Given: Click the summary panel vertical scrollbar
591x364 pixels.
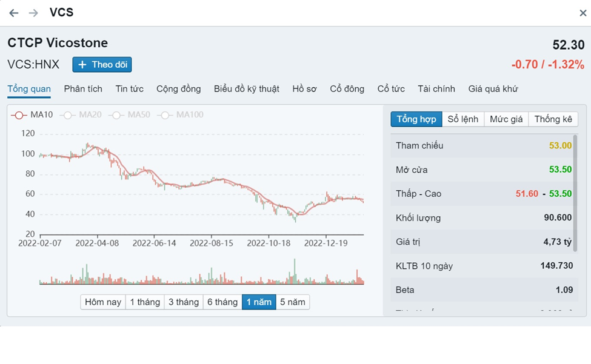Looking at the screenshot, I should point(575,194).
